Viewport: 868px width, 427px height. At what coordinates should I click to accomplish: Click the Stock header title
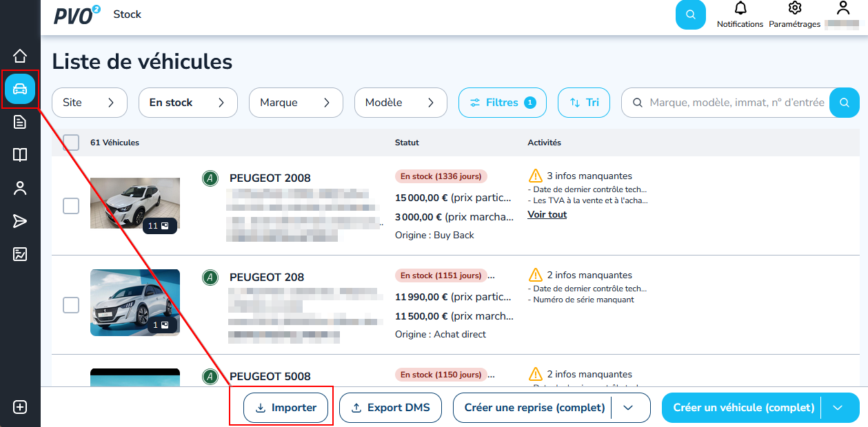[x=127, y=14]
